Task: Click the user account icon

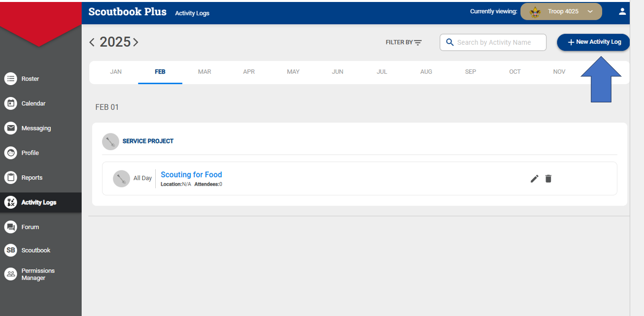Action: tap(622, 11)
